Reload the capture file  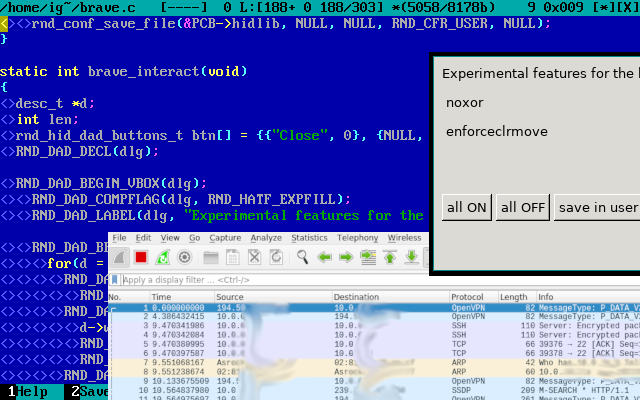click(x=277, y=258)
